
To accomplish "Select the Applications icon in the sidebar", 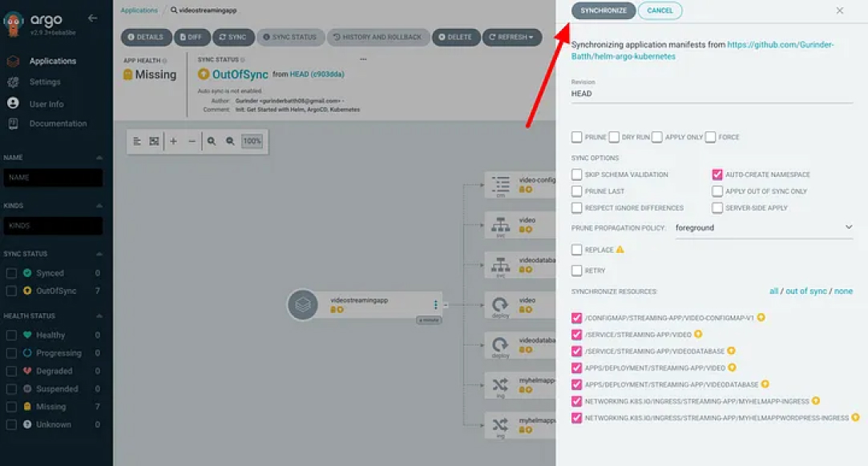I will point(13,60).
